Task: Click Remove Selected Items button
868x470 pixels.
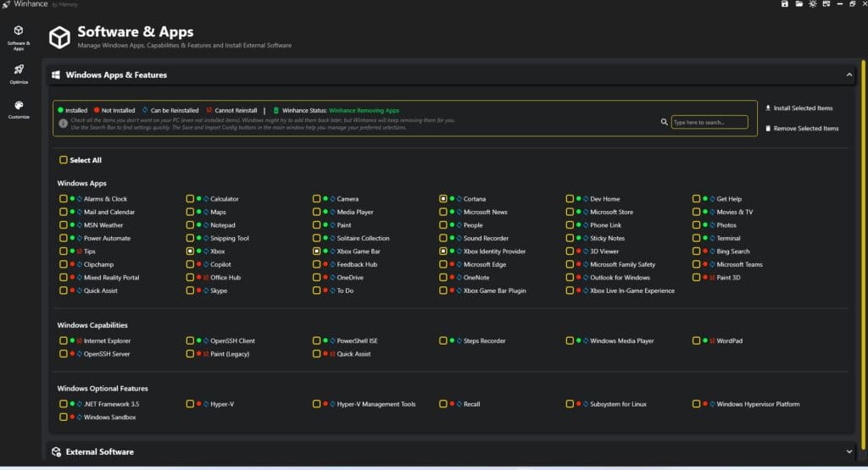Action: click(x=802, y=129)
